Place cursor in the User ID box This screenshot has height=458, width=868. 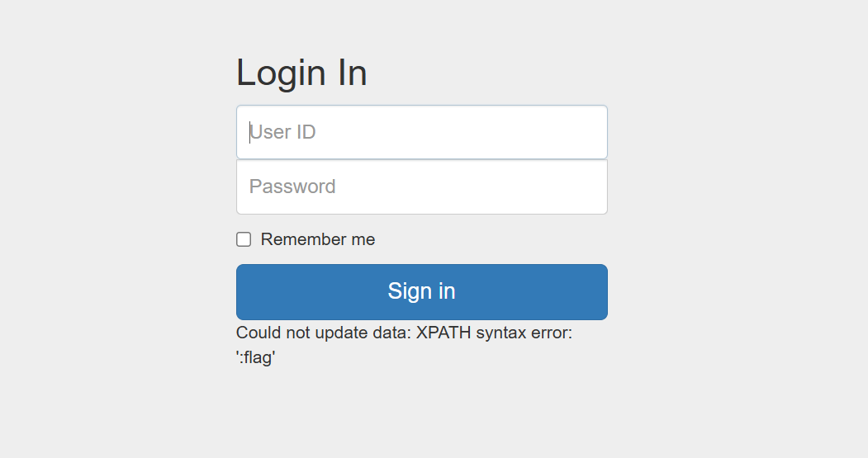tap(422, 132)
